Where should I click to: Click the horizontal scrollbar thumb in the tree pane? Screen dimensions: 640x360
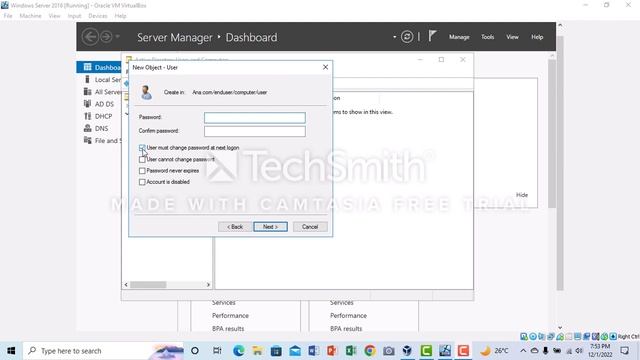click(148, 284)
